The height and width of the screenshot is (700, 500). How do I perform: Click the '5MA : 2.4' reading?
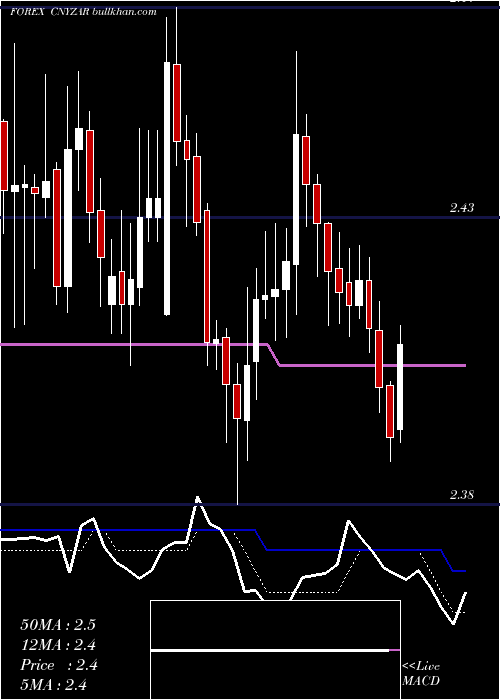(54, 685)
